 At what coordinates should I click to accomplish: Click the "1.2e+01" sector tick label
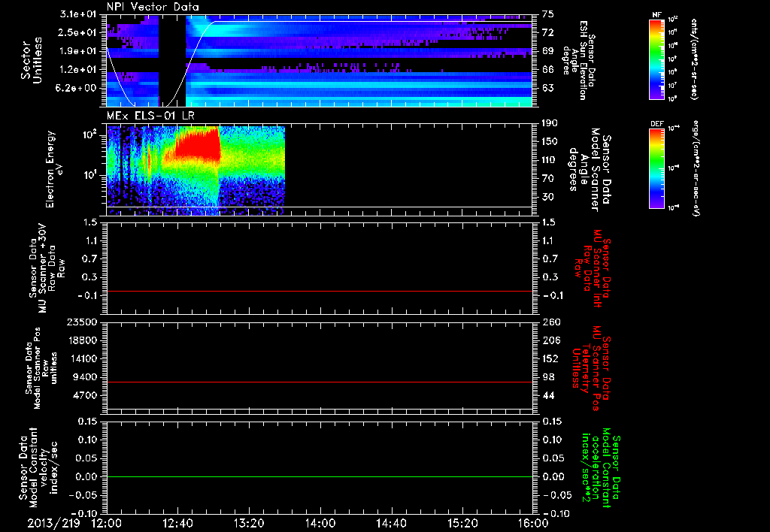pos(77,70)
